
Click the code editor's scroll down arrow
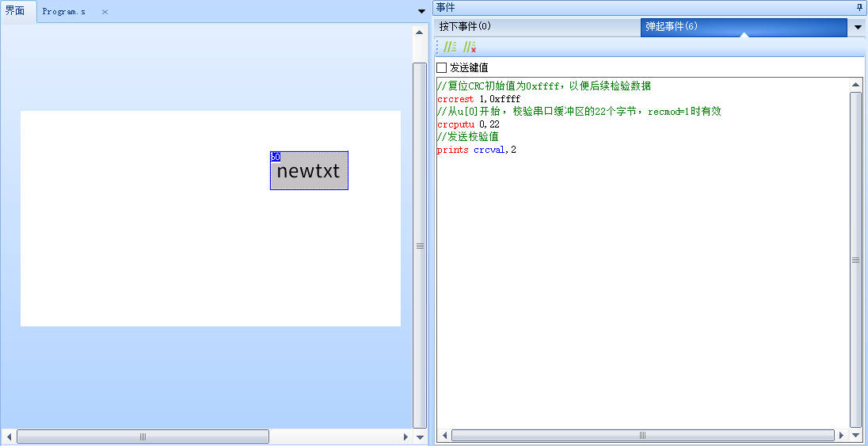855,435
